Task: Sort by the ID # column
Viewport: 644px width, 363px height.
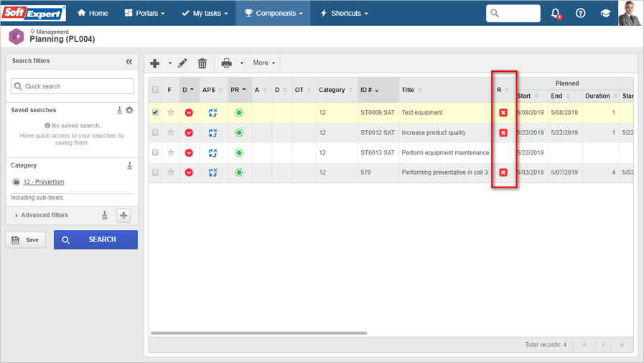Action: [370, 90]
